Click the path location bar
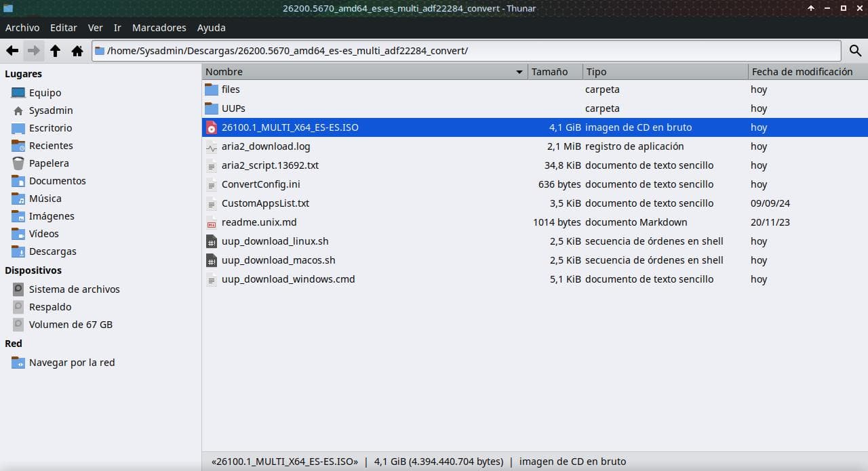Image resolution: width=868 pixels, height=471 pixels. pos(468,51)
